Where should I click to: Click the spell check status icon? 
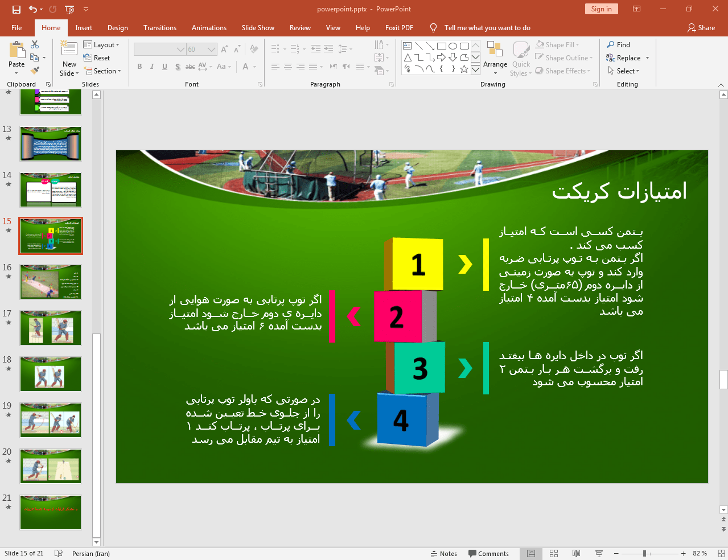[x=58, y=553]
